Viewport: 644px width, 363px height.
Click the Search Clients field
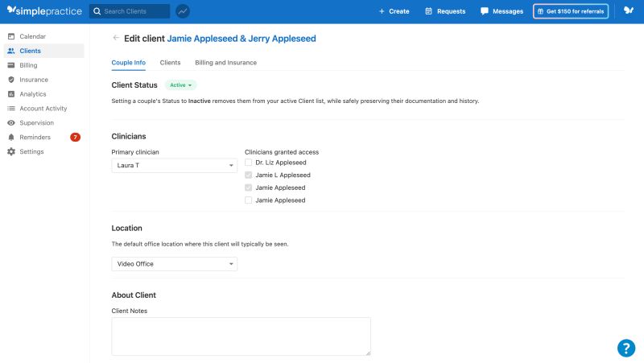click(x=130, y=11)
